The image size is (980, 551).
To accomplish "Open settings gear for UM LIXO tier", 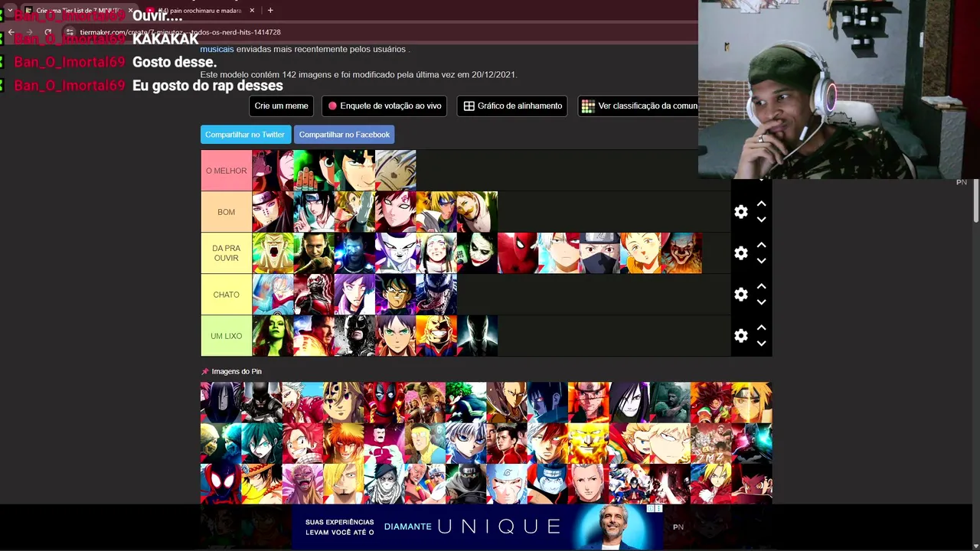I will pos(740,336).
